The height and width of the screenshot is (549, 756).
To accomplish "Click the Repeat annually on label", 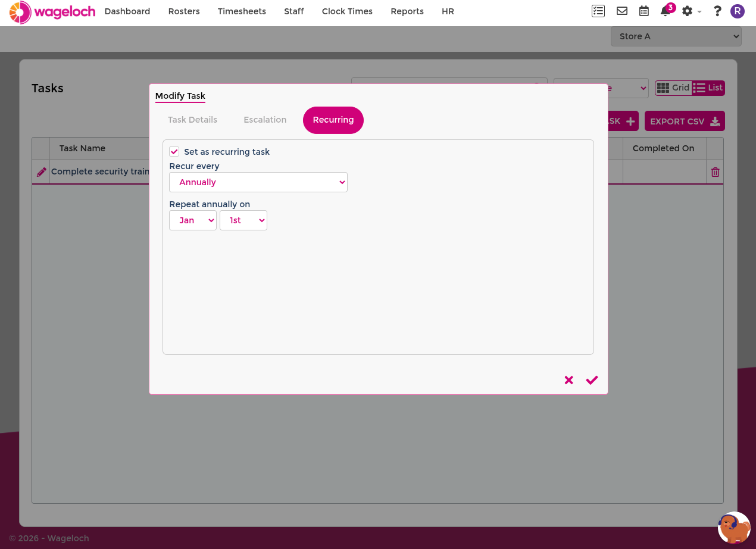I will click(210, 204).
